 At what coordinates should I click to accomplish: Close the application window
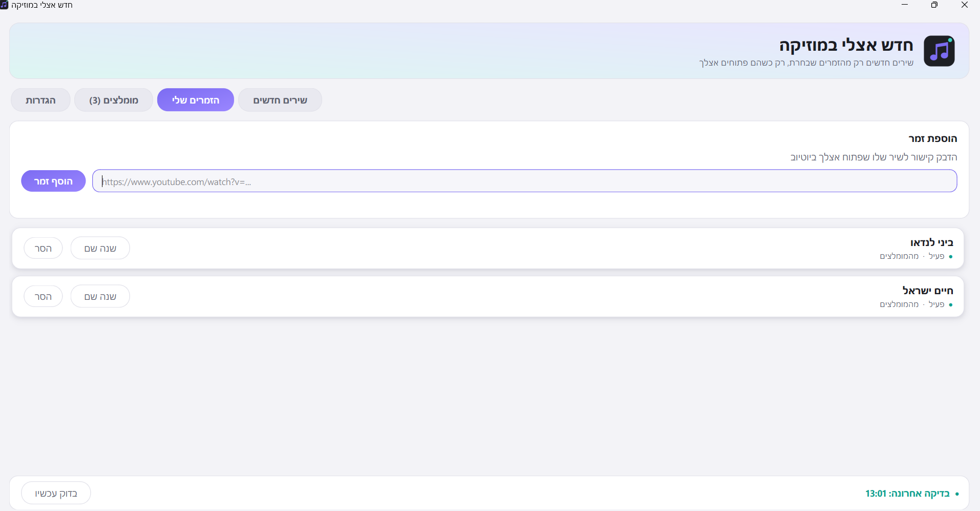(965, 5)
